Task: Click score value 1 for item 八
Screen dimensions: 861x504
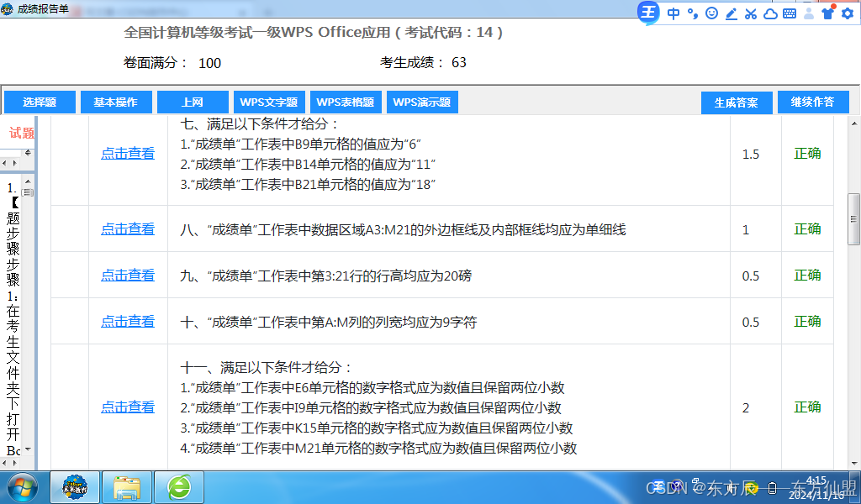Action: [x=746, y=230]
